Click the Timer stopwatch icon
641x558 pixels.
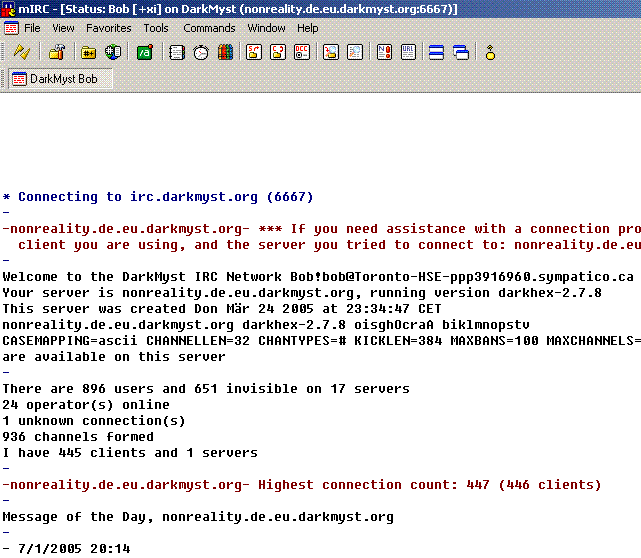[x=201, y=52]
